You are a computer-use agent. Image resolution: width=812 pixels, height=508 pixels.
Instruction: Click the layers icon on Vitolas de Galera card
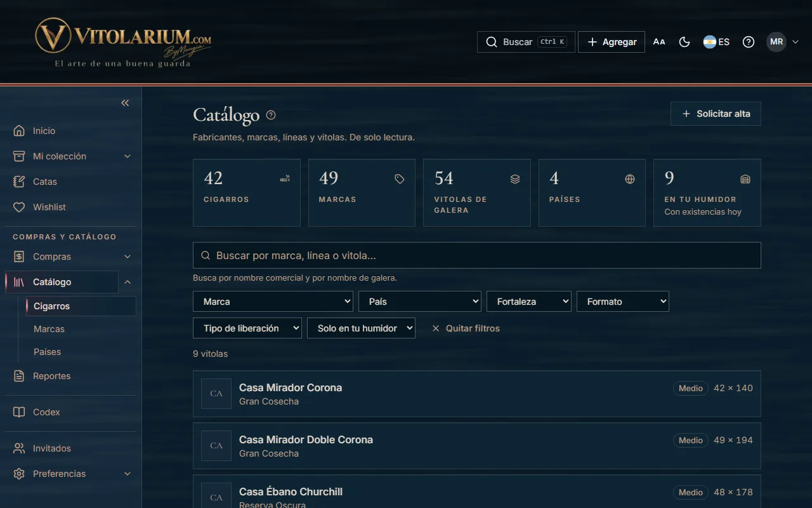515,179
